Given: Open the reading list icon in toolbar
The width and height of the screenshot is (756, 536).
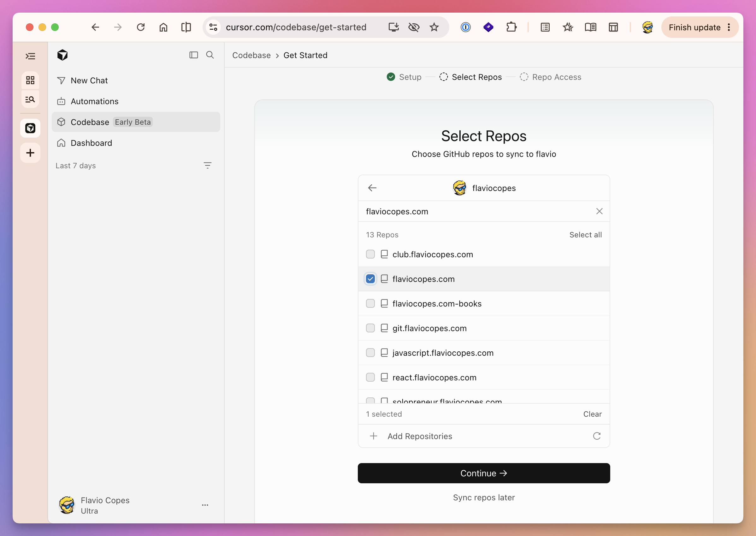Looking at the screenshot, I should [545, 27].
